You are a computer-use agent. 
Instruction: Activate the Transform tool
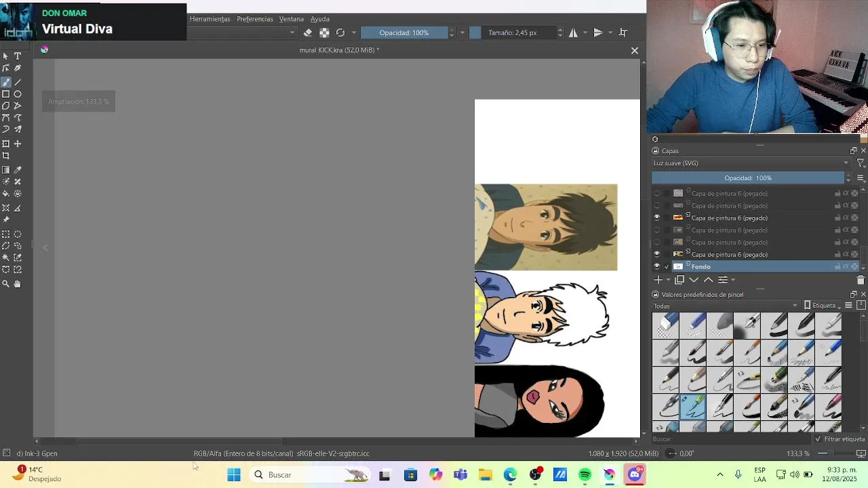point(6,144)
